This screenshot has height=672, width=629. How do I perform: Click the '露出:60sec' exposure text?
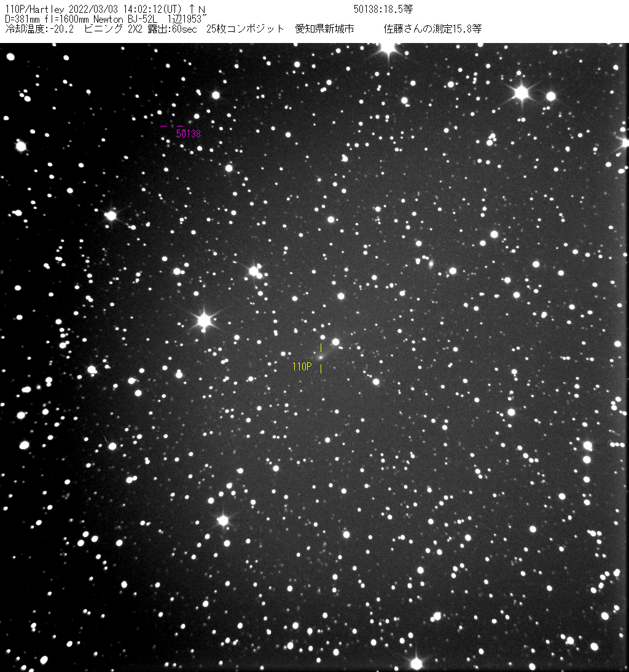(173, 29)
